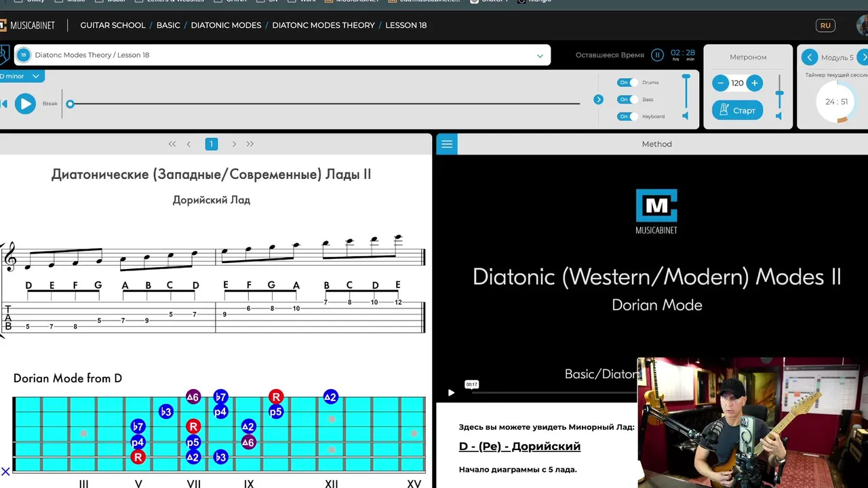Screen dimensions: 868x488
Task: Click the Method panel title
Action: (x=657, y=144)
